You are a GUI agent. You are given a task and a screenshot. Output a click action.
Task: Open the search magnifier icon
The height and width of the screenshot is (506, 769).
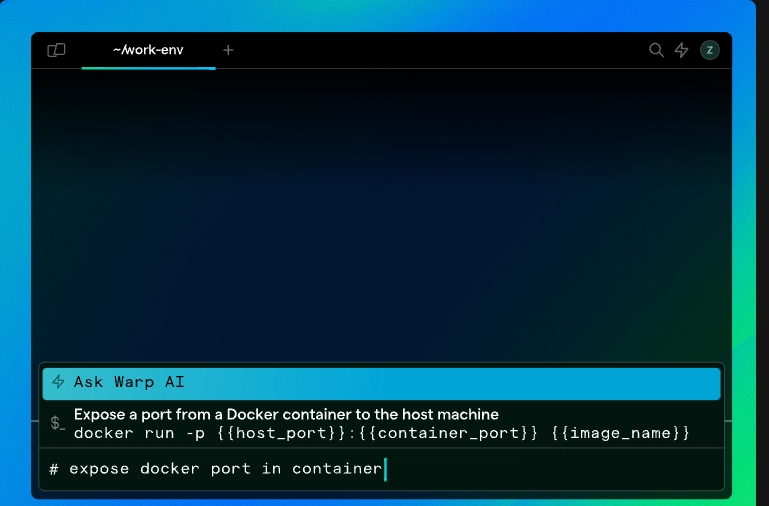[x=656, y=50]
